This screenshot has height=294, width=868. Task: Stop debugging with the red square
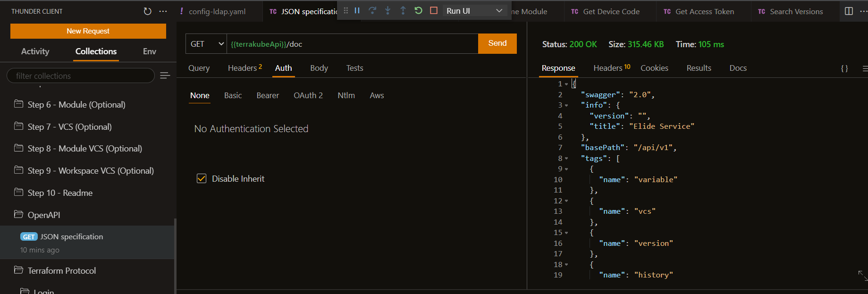point(434,10)
